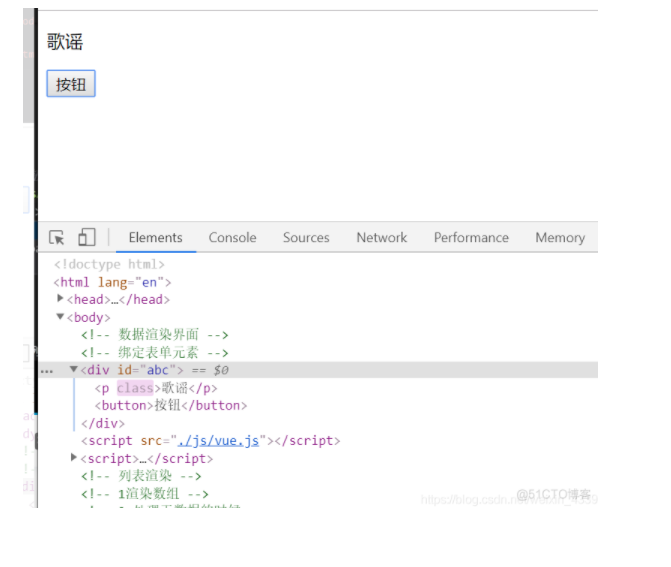Open the ./js/vue.js source link

218,441
